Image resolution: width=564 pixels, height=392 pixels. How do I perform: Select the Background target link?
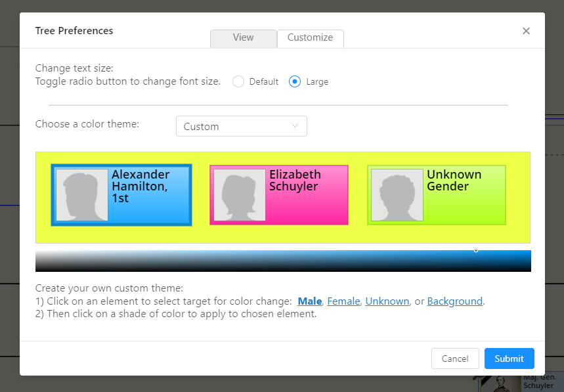point(454,301)
